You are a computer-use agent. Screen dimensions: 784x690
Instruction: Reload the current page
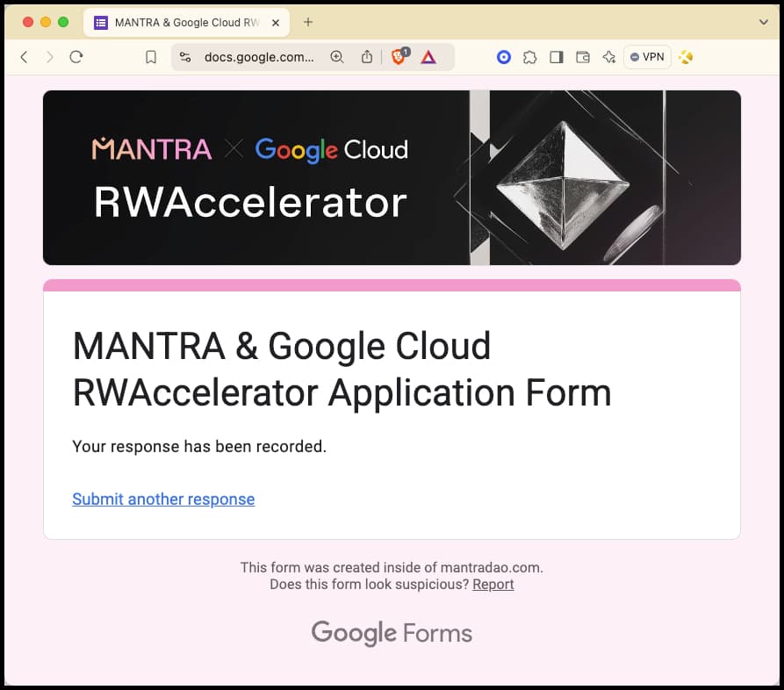[x=76, y=57]
